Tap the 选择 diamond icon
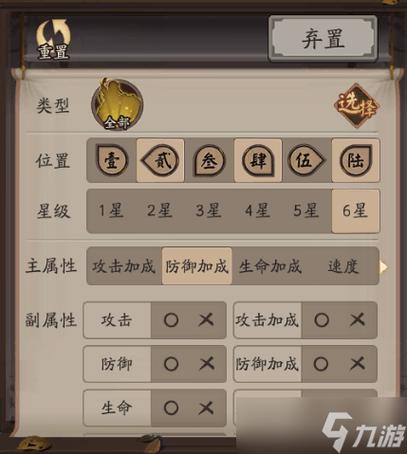 point(357,106)
